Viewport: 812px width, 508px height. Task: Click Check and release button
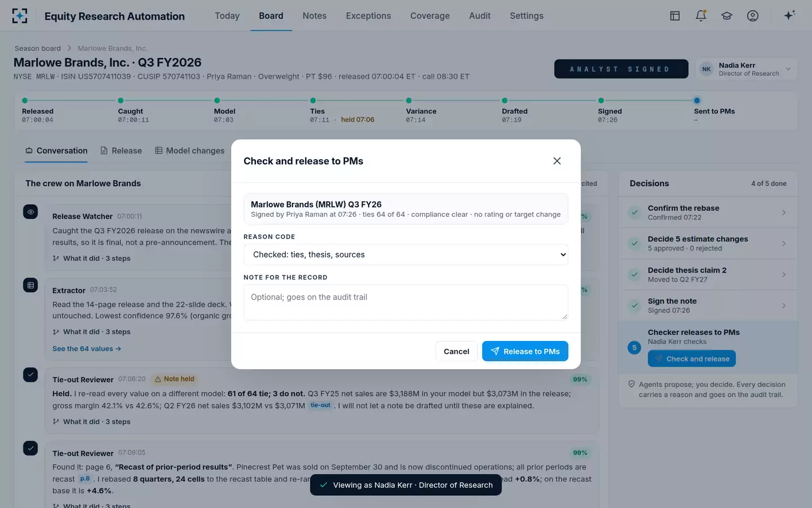tap(691, 358)
